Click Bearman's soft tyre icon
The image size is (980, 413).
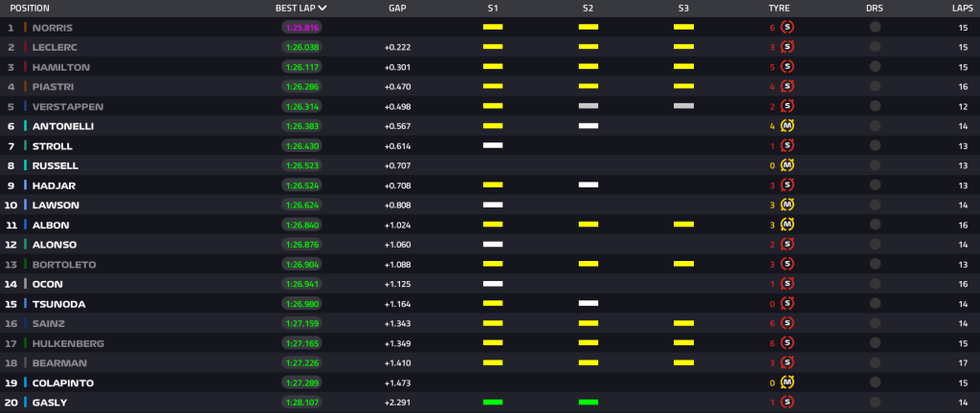(788, 363)
